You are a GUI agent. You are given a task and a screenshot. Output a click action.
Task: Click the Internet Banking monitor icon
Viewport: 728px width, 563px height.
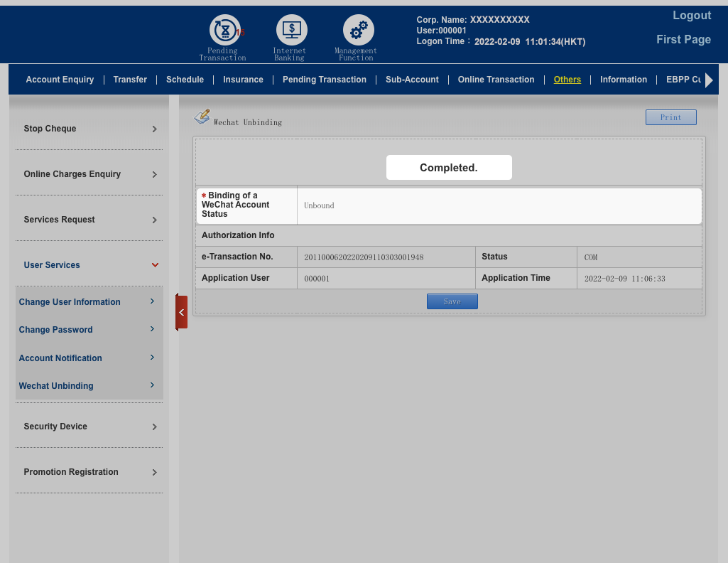click(x=291, y=31)
